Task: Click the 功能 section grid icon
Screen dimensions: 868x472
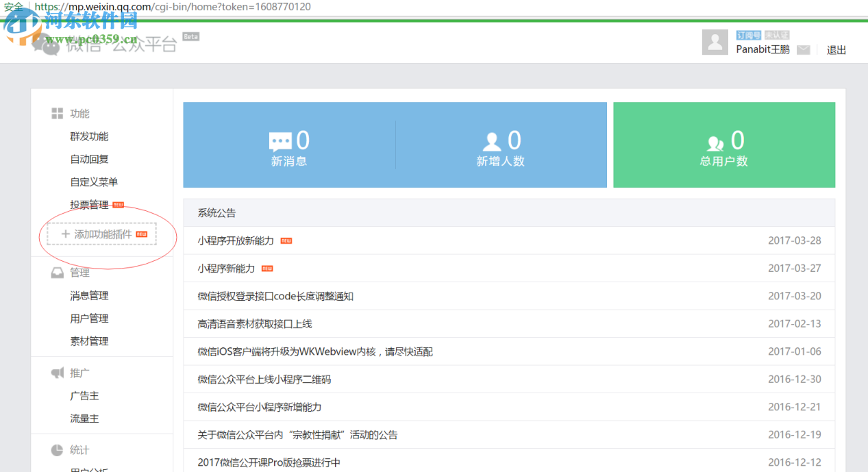Action: coord(58,114)
